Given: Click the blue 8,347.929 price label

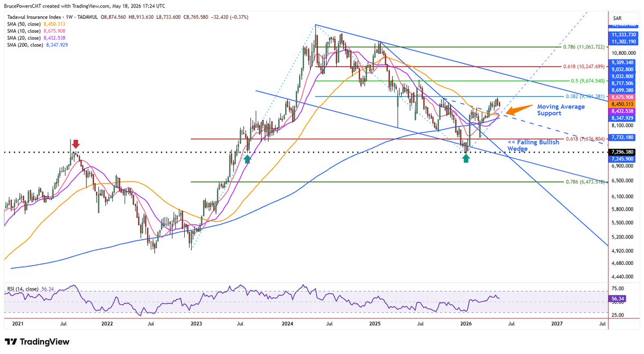Looking at the screenshot, I should point(623,118).
